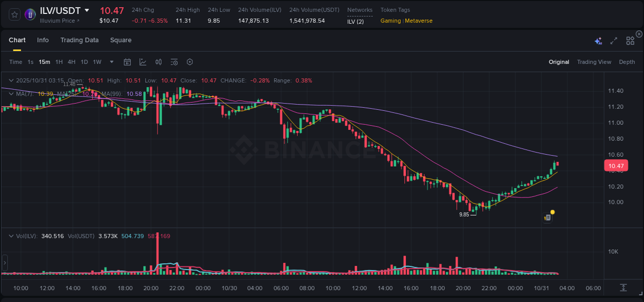
Task: Change chart style using line chart icon
Action: (143, 62)
